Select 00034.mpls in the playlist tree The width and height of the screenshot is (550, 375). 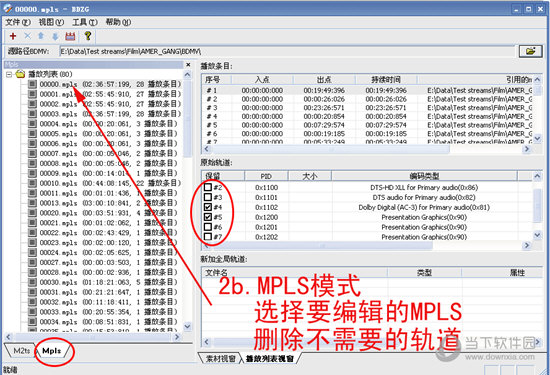tap(108, 321)
